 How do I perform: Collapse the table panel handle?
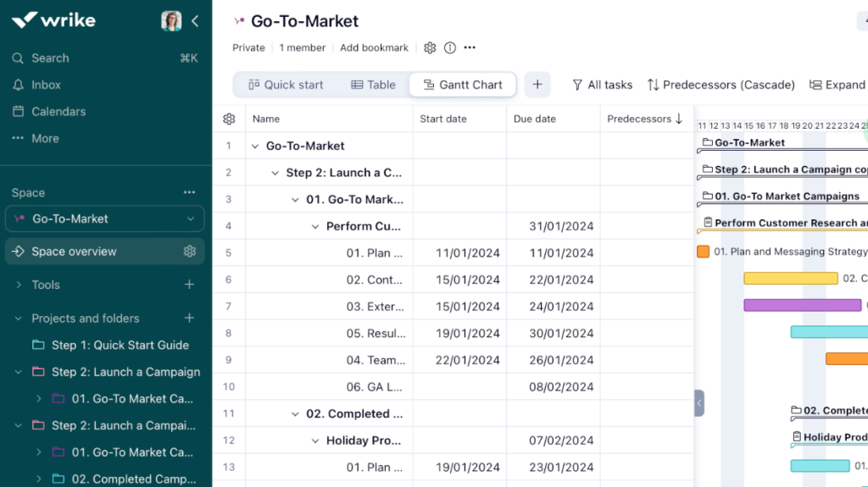point(699,403)
